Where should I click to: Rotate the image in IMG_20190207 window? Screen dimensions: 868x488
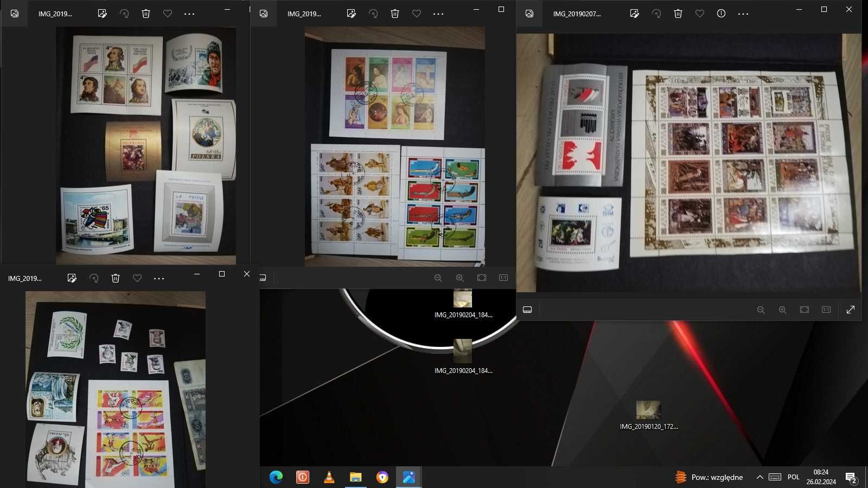(x=656, y=14)
